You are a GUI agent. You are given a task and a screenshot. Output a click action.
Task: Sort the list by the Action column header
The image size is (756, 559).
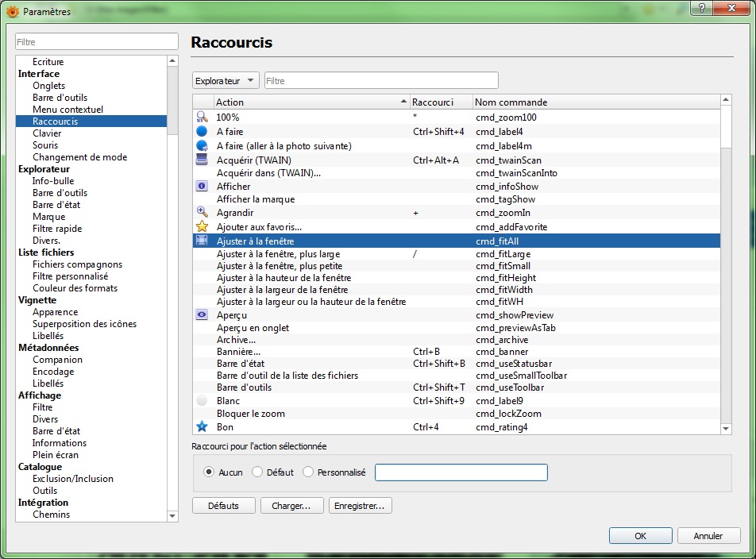coord(310,102)
